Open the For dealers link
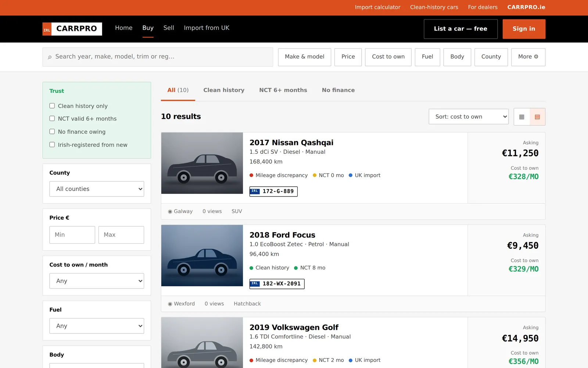The width and height of the screenshot is (588, 368). point(483,7)
